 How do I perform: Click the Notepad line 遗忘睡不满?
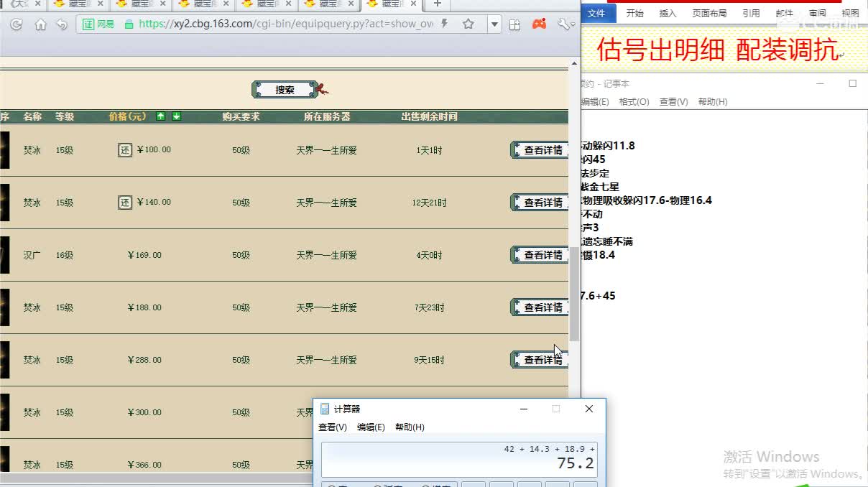606,241
